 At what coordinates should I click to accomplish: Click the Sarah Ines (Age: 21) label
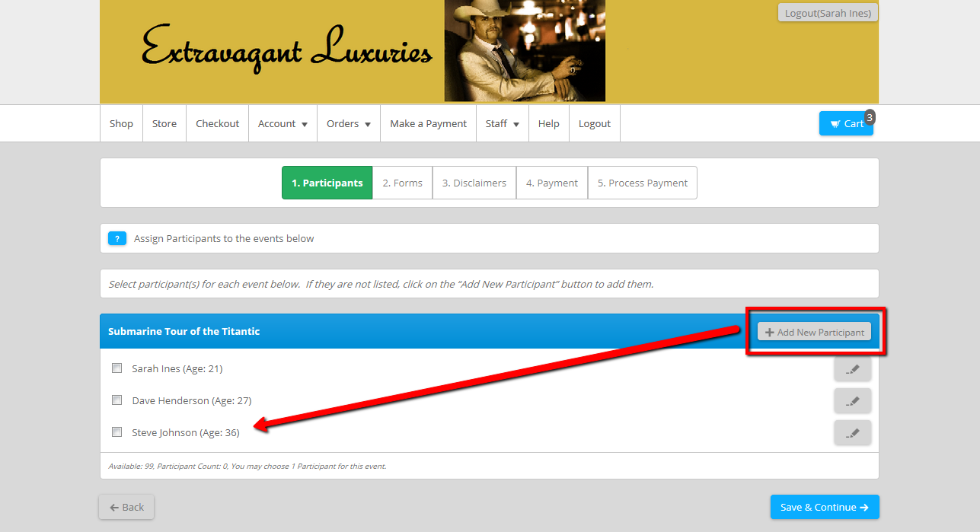coord(177,368)
